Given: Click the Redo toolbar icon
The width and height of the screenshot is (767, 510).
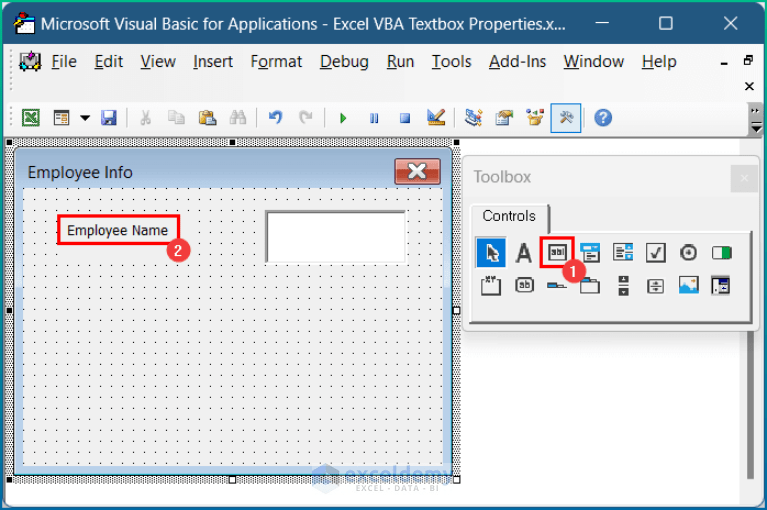Looking at the screenshot, I should [x=306, y=118].
